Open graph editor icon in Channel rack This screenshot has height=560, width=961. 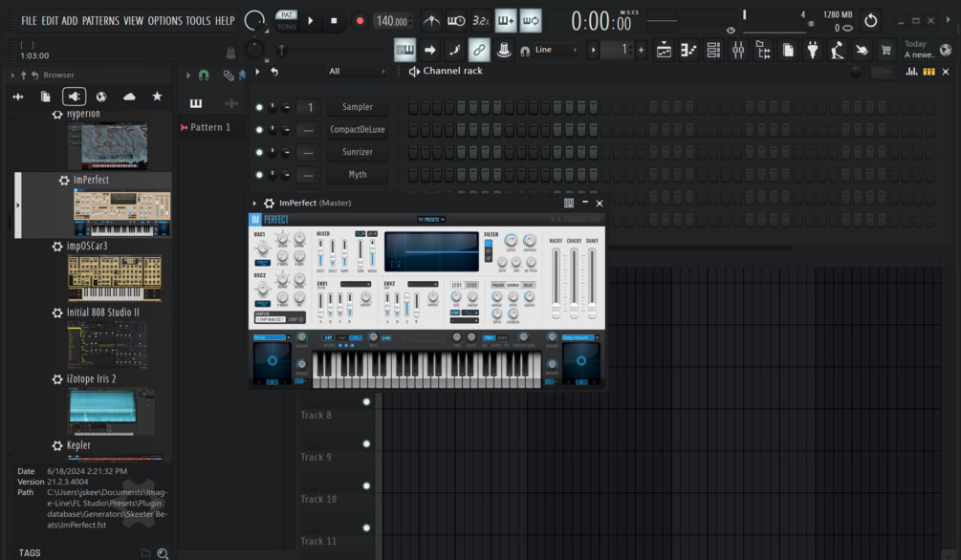pyautogui.click(x=911, y=72)
